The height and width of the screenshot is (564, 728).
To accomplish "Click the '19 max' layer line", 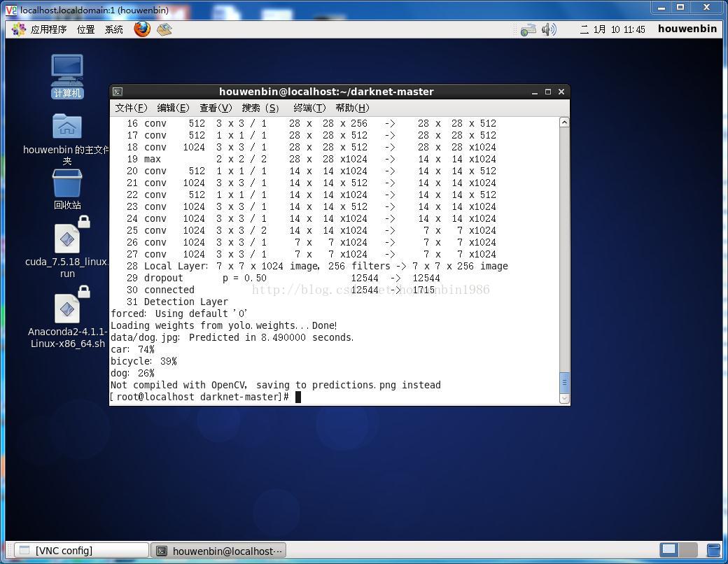I will [x=311, y=159].
